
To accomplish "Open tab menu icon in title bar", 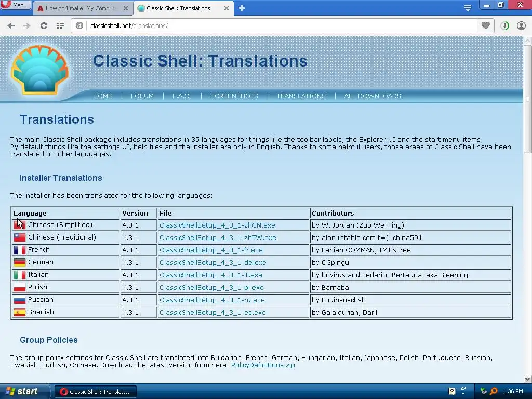I will [468, 8].
